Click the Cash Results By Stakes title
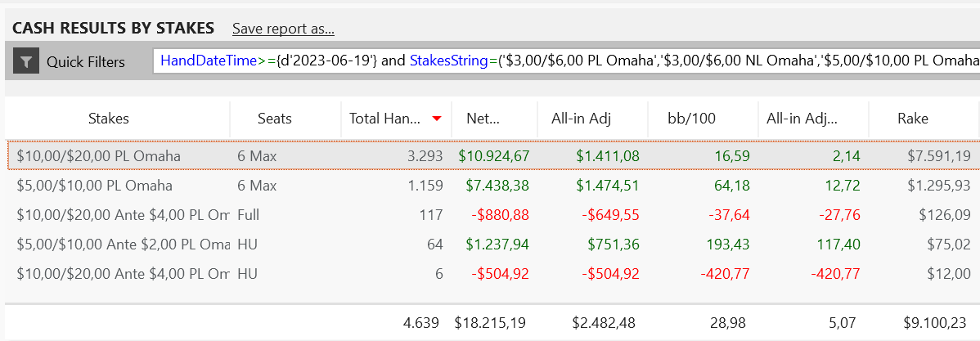 113,28
